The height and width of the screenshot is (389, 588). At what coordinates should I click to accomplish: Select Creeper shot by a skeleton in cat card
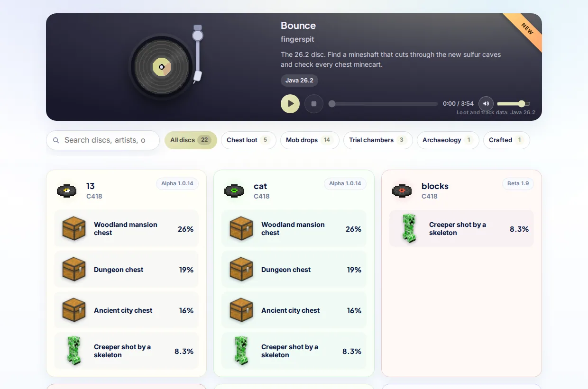(x=290, y=351)
